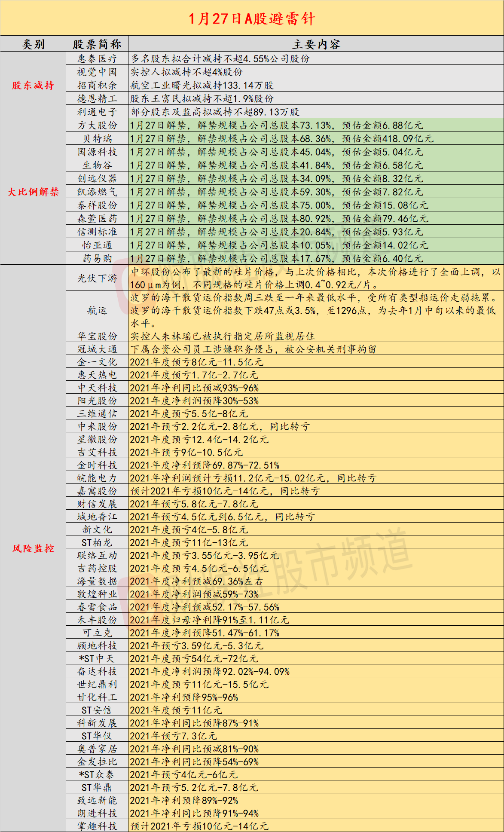Viewport: 504px width, 832px height.
Task: Click the 阳光股份 stock cell
Action: click(x=97, y=401)
